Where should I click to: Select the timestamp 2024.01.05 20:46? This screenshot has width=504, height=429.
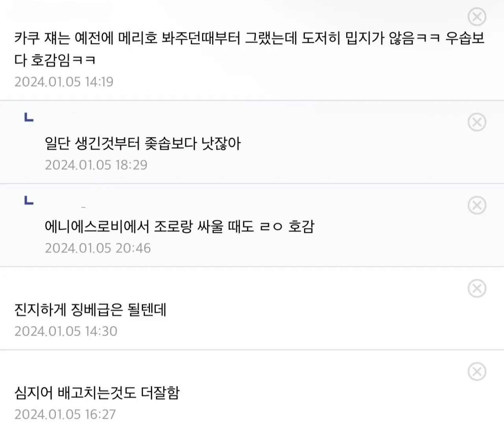point(98,248)
